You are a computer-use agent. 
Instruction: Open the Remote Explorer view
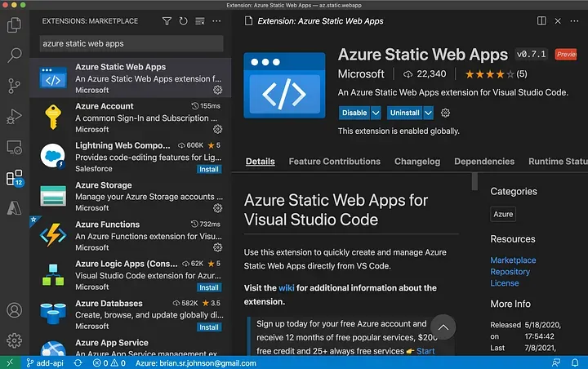point(14,148)
